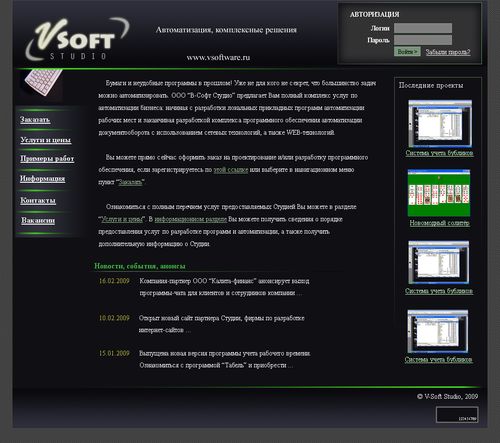Image resolution: width=500 pixels, height=443 pixels.
Task: Open the информационном разделе text link
Action: pos(191,219)
